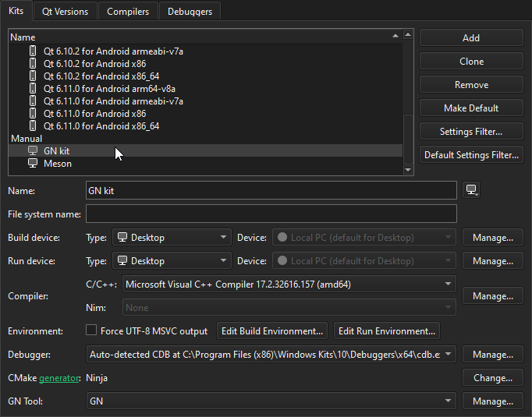Open Settings Filter dialog
Screen dimensions: 532x417
(x=471, y=131)
